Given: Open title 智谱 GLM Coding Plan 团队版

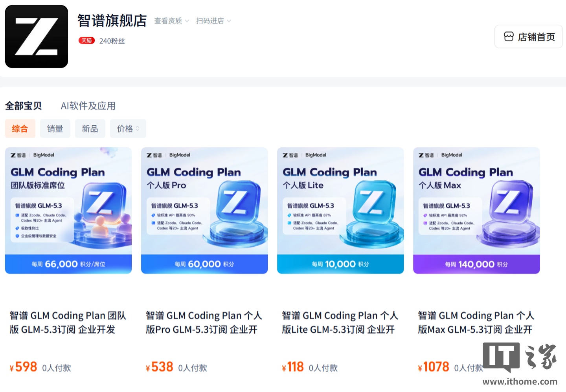Looking at the screenshot, I should [68, 322].
